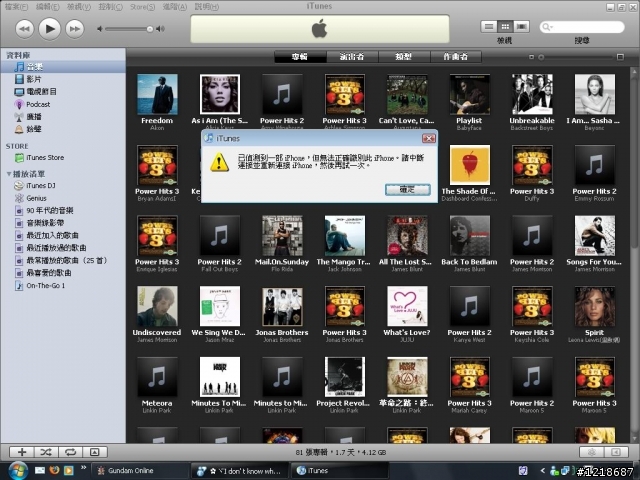Select the 演出者 (Artists) tab
This screenshot has height=480, width=640.
pos(352,57)
